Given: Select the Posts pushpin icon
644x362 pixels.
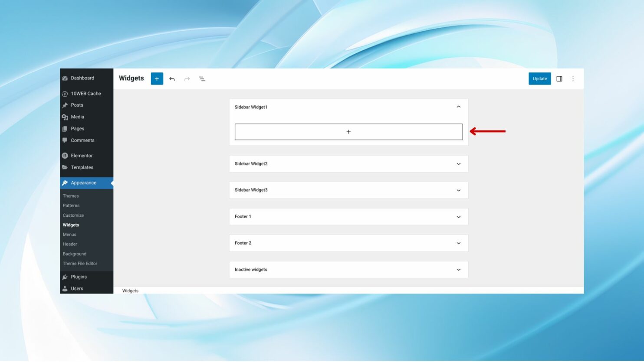Looking at the screenshot, I should 65,105.
